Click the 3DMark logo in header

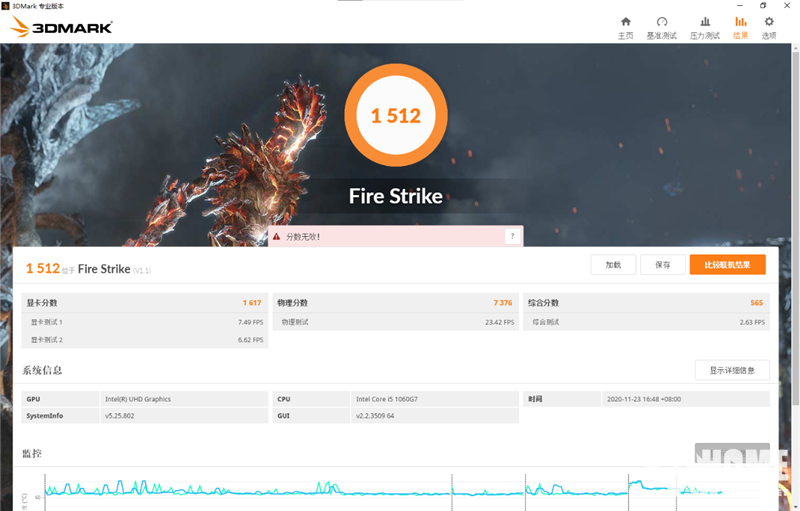click(61, 27)
